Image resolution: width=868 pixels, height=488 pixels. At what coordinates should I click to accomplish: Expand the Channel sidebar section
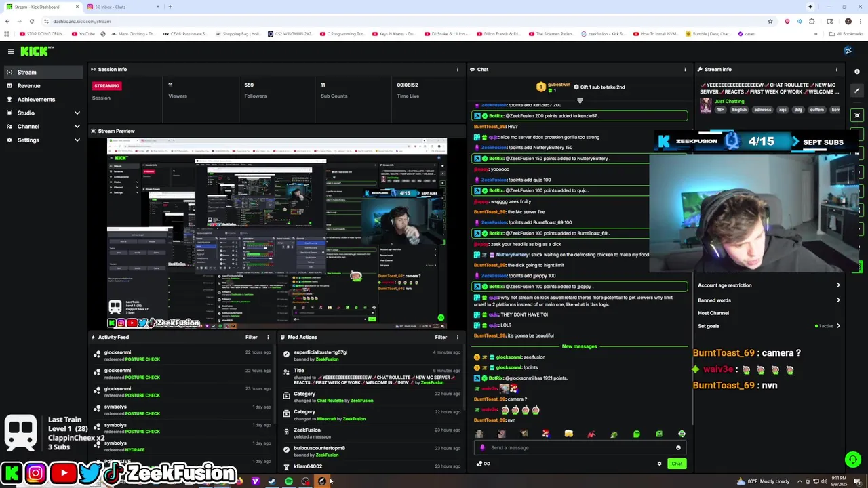(43, 126)
